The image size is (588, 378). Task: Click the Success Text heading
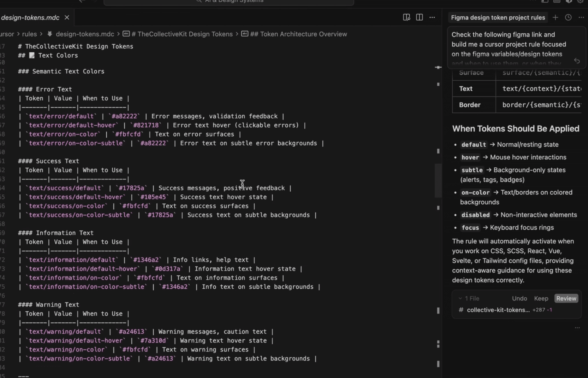click(49, 161)
